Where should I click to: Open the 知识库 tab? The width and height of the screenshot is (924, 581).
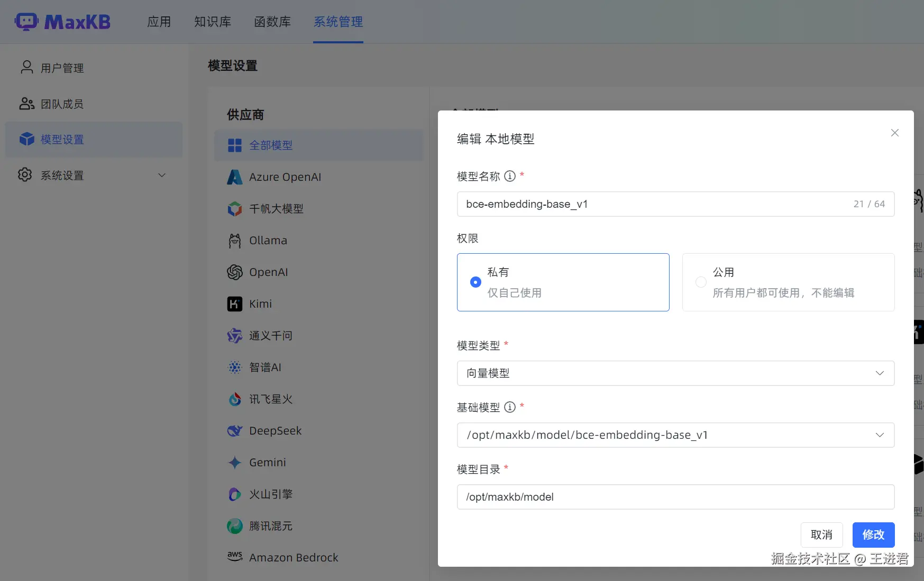[213, 22]
